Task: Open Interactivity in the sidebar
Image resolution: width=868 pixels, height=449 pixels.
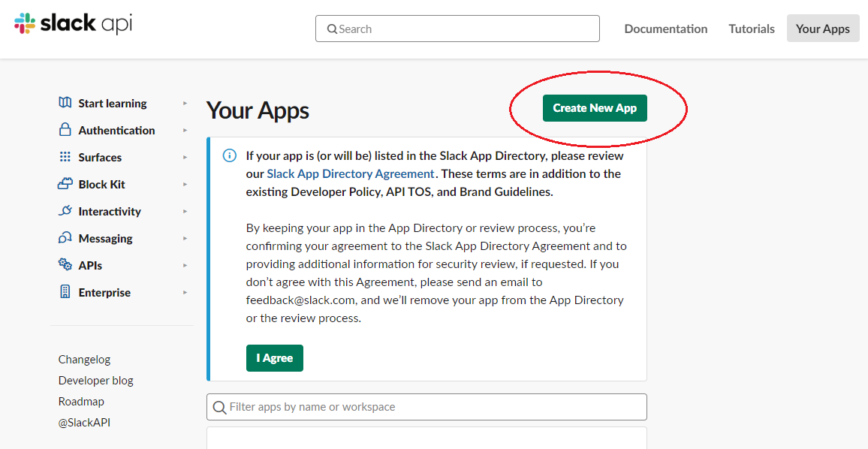Action: pyautogui.click(x=110, y=212)
